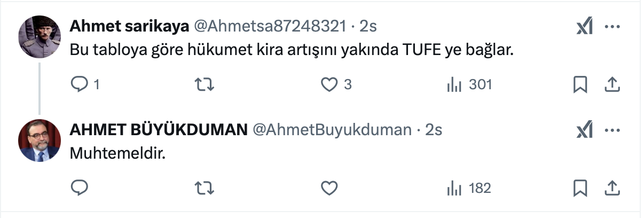The height and width of the screenshot is (218, 644).
Task: Reply to the "Muhtemeldir." tweet
Action: [79, 188]
